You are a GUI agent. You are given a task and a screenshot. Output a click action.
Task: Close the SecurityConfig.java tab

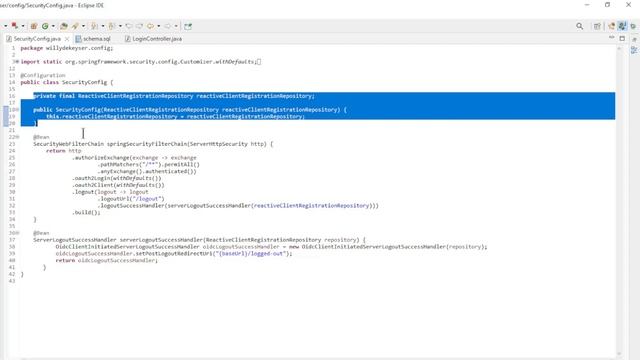67,39
